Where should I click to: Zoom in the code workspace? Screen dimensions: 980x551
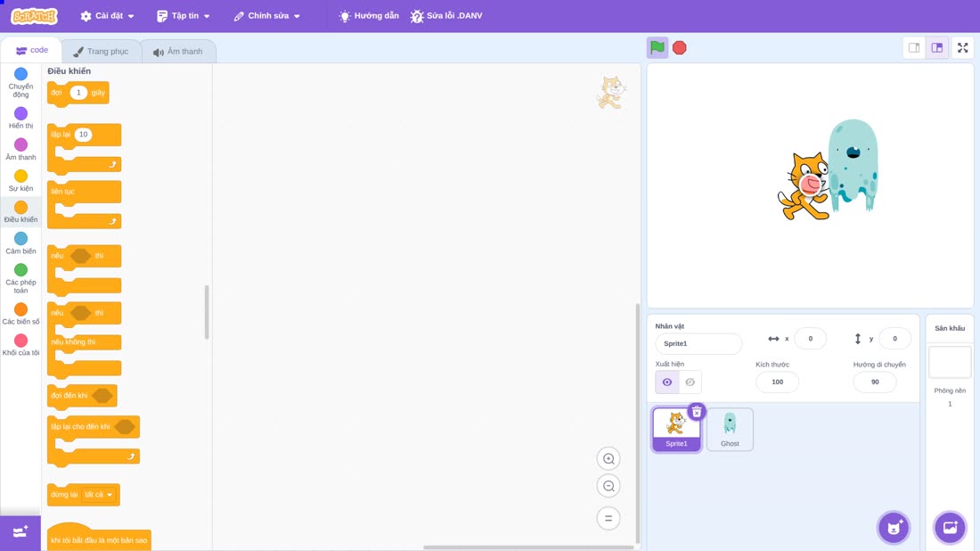point(608,458)
